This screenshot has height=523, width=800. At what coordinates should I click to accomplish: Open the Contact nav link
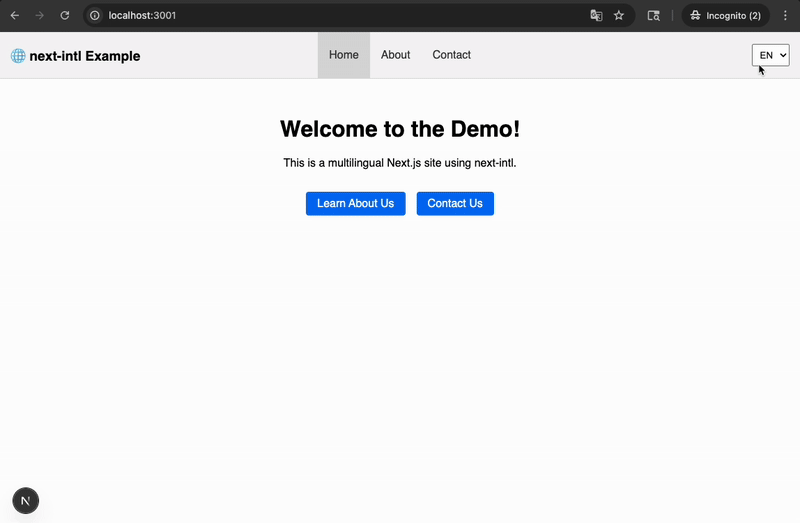coord(452,55)
